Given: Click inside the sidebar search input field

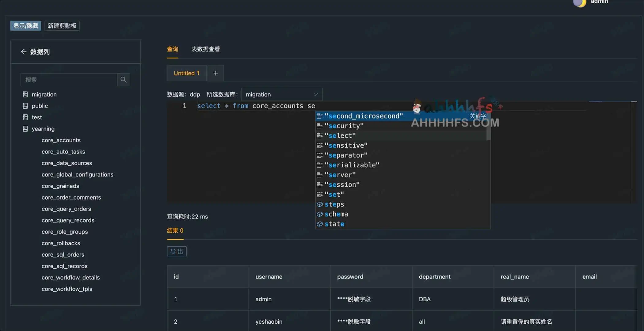Looking at the screenshot, I should click(x=69, y=79).
